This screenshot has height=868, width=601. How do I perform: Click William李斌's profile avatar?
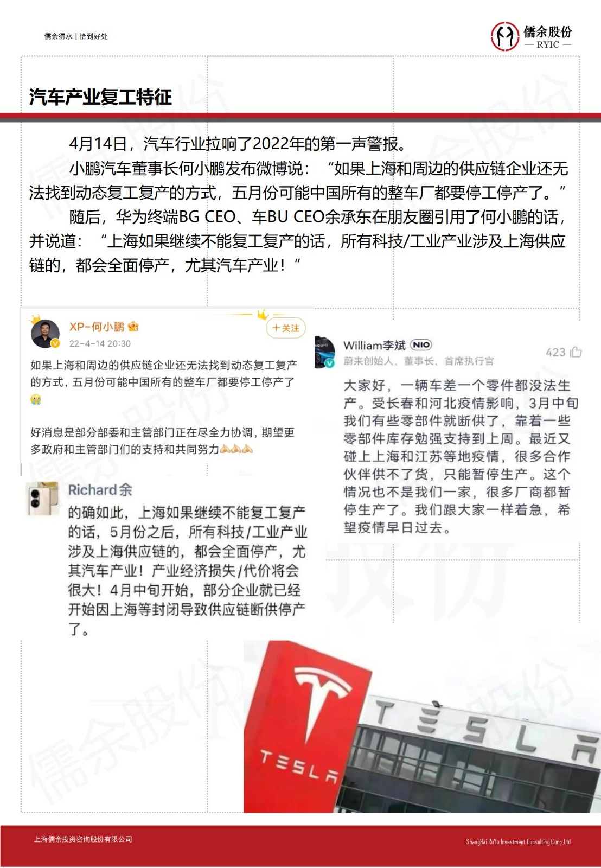[325, 352]
